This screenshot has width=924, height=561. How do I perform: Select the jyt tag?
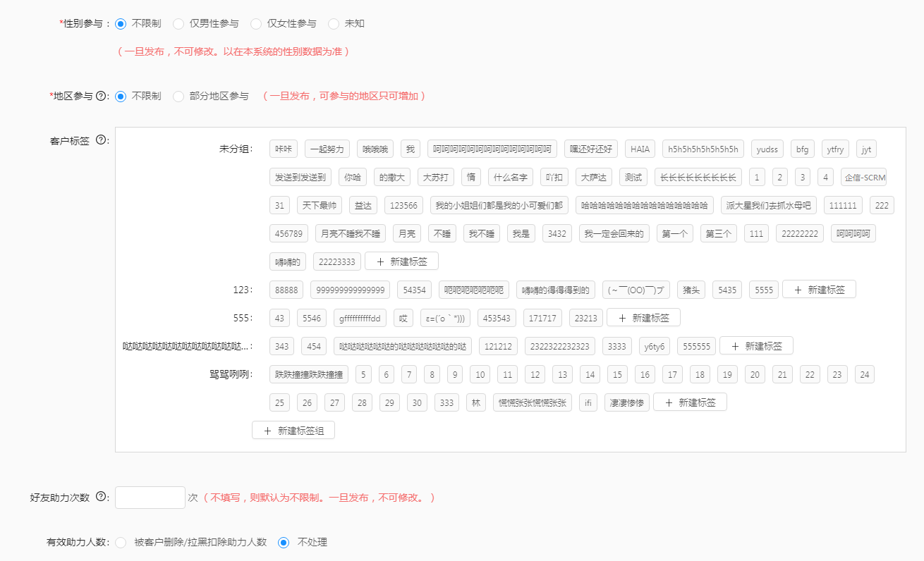point(867,149)
